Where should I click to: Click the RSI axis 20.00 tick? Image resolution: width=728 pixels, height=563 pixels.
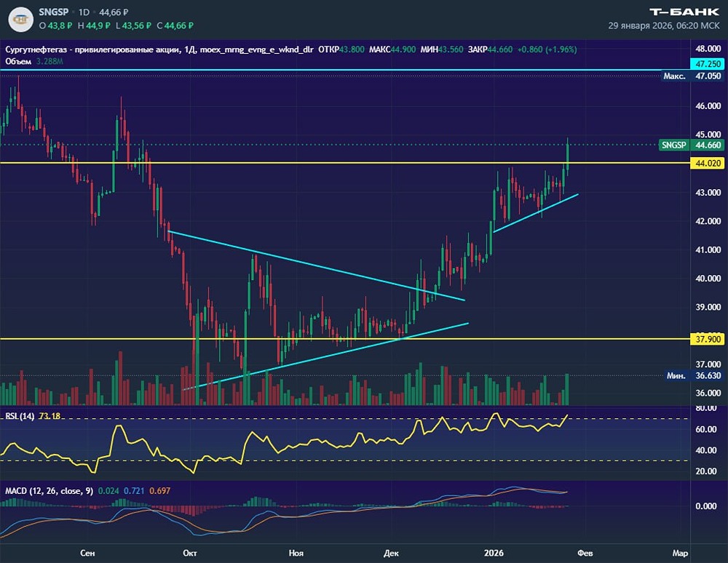click(x=705, y=471)
